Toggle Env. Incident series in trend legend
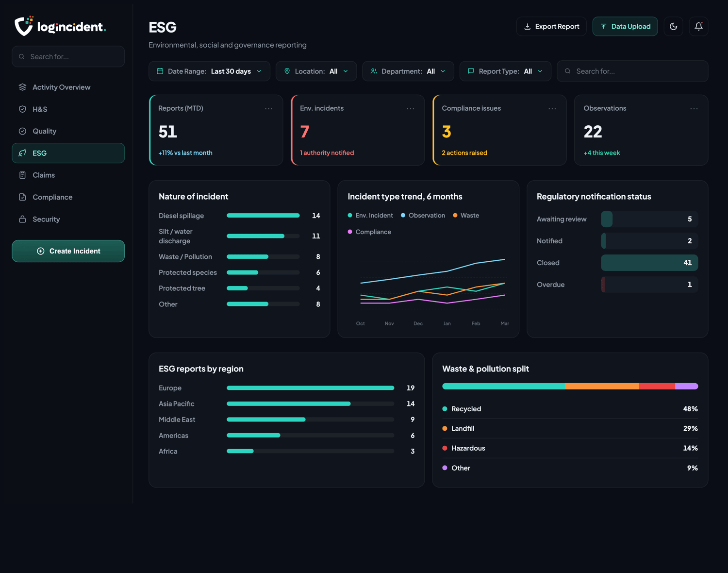 (370, 216)
